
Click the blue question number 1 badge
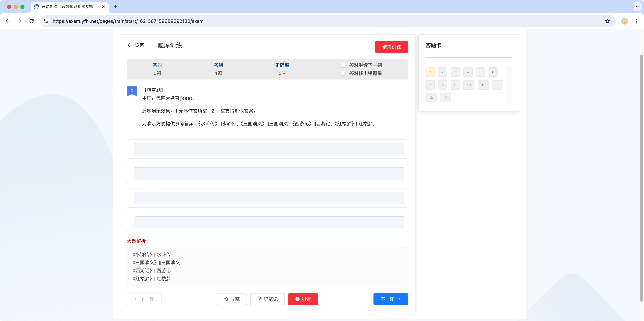pos(132,91)
